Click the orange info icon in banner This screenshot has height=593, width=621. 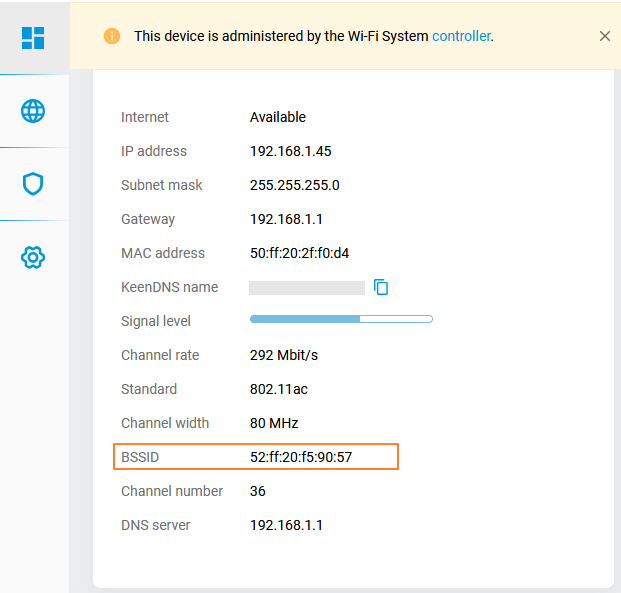(112, 36)
